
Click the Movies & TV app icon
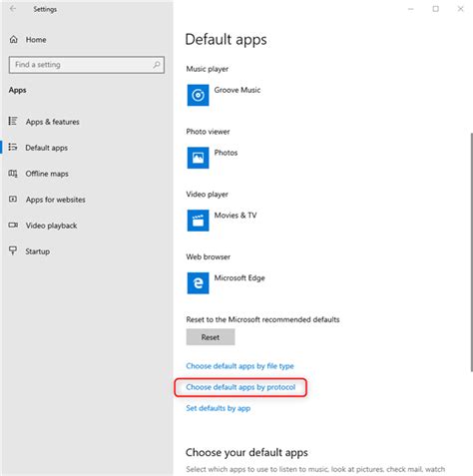pyautogui.click(x=198, y=221)
